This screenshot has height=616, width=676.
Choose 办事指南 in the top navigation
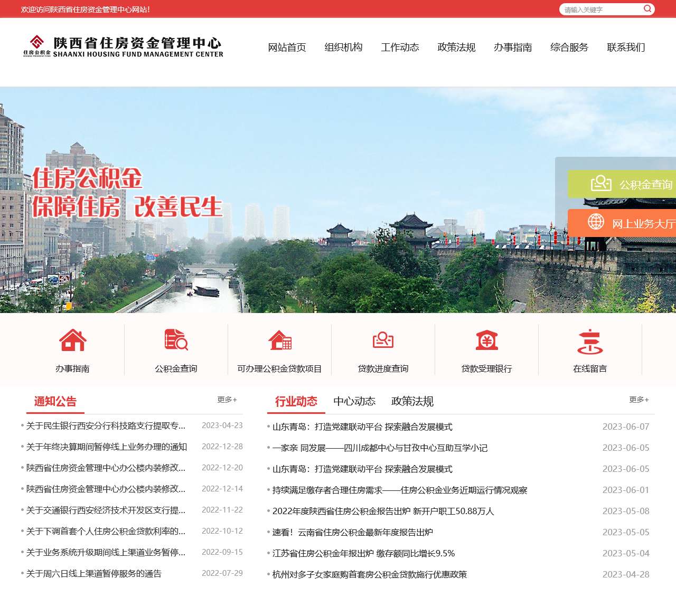[513, 48]
